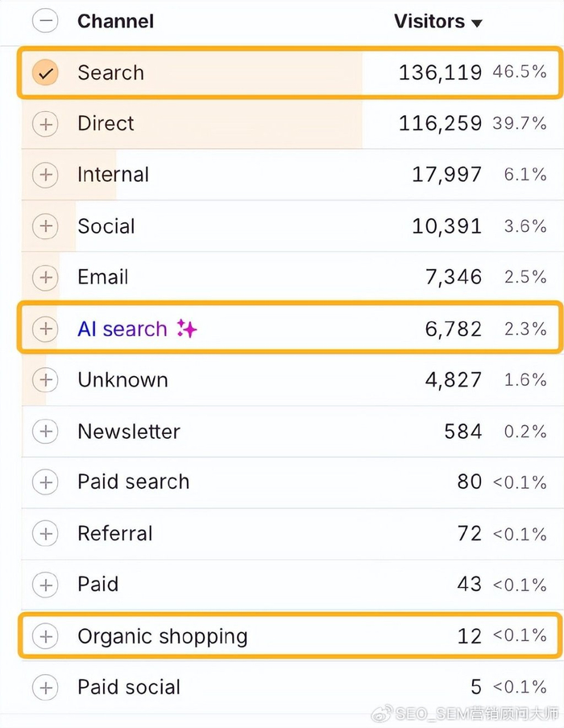Click the plus icon beside Internal
Image resolution: width=564 pixels, height=728 pixels.
46,175
